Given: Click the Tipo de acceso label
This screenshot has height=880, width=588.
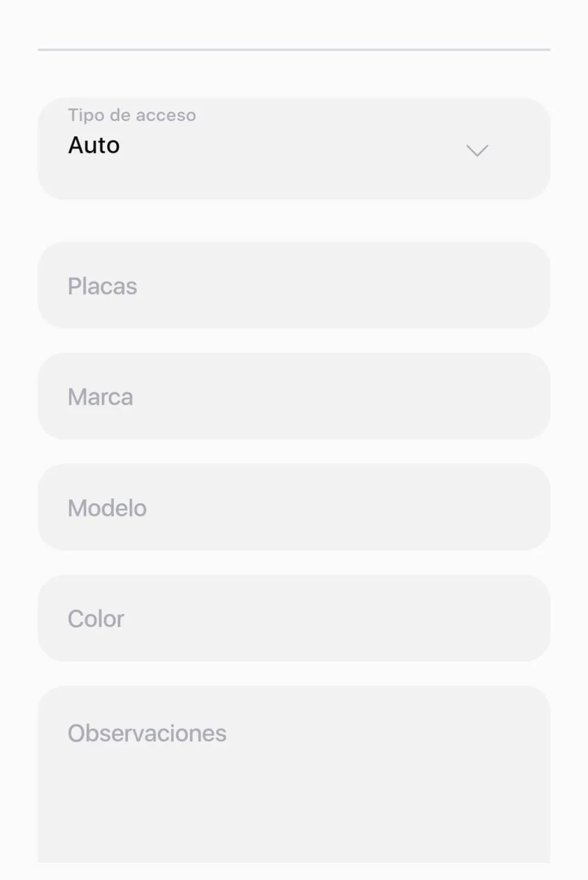Looking at the screenshot, I should (x=132, y=115).
